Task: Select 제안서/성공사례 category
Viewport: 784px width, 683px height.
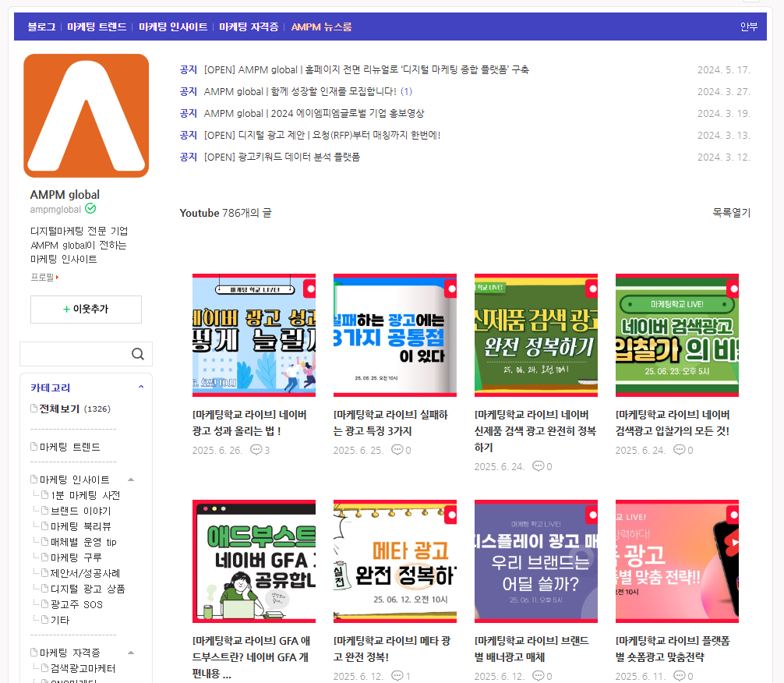Action: pos(86,573)
